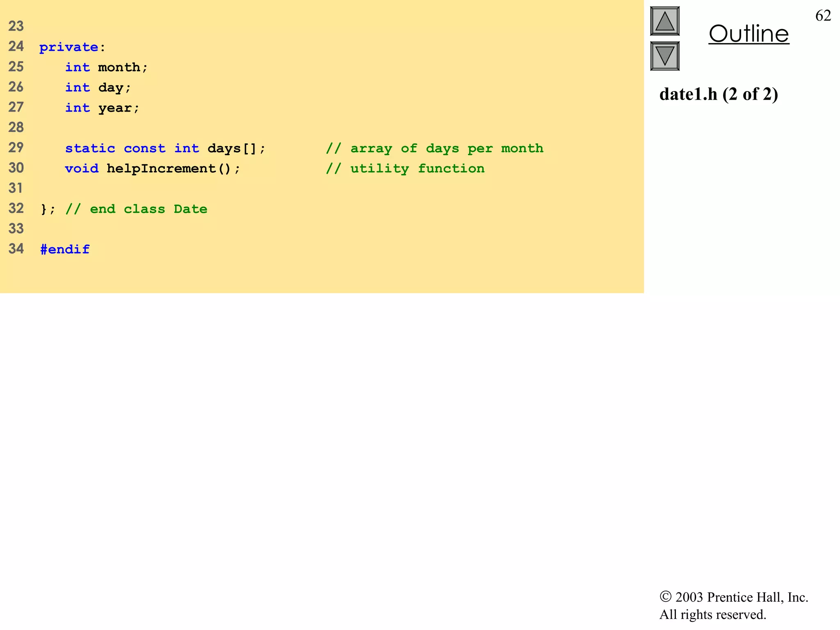Select slide number 62
Viewport: 840px width, 630px height.
823,16
